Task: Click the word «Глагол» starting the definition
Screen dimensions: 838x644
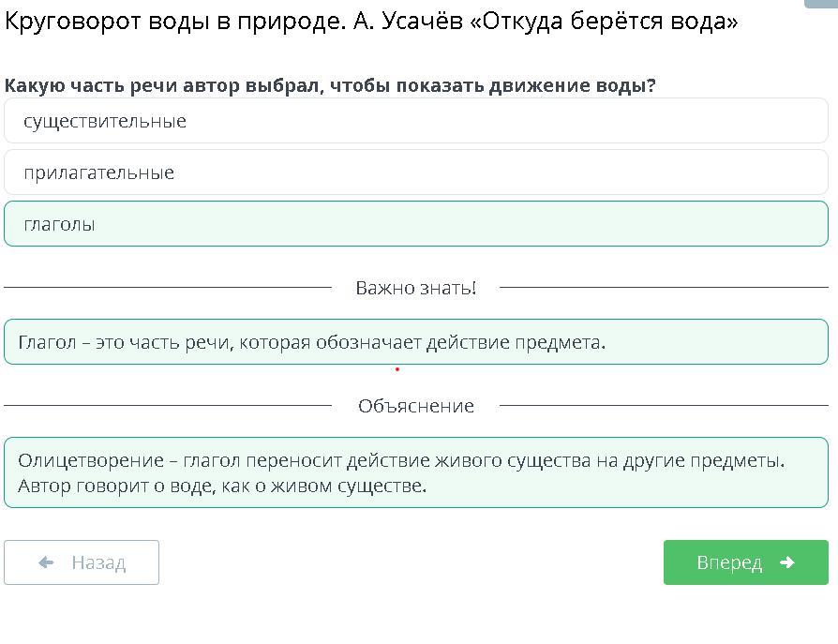Action: 47,342
